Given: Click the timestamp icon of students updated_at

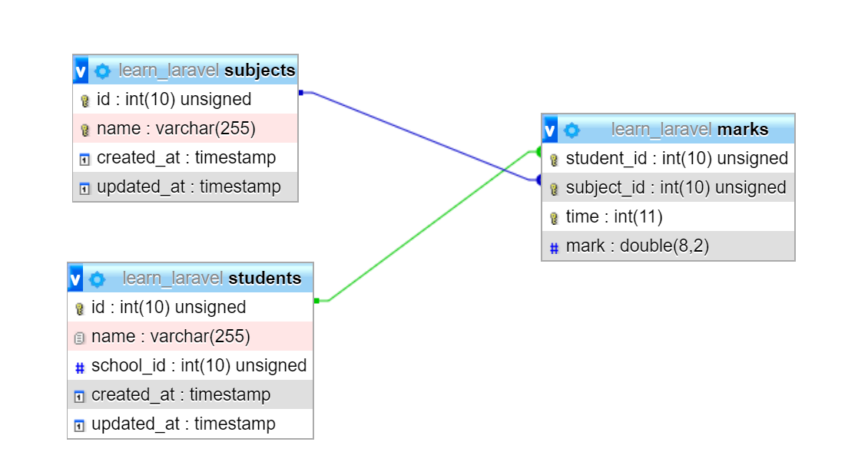Looking at the screenshot, I should 79,426.
